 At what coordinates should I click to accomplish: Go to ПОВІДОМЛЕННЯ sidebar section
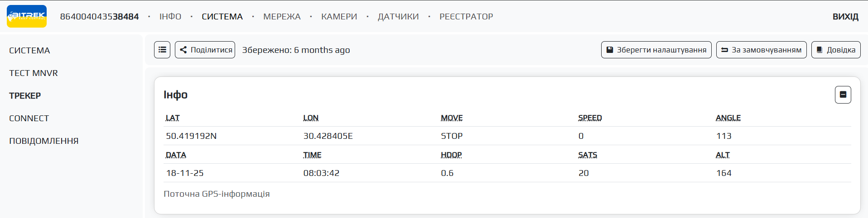44,141
